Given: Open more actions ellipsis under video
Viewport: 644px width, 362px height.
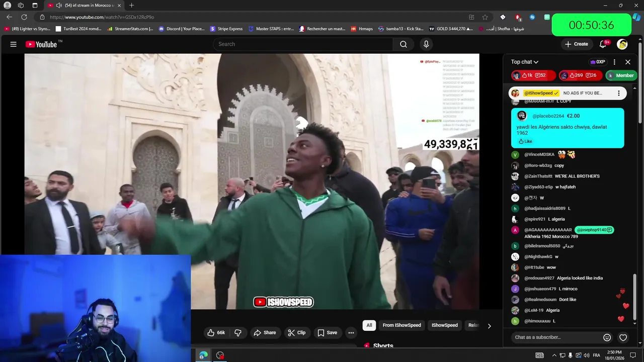Looking at the screenshot, I should tap(351, 332).
